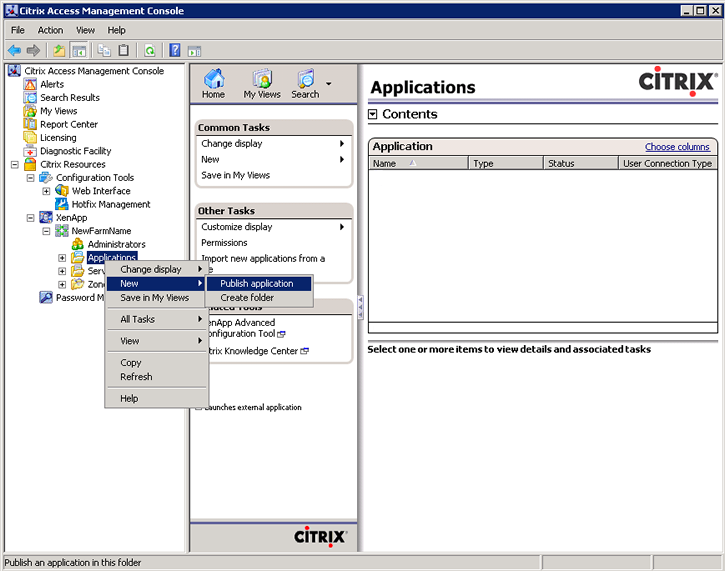Viewport: 725px width, 571px height.
Task: Select the Diagnostic Facility tree icon
Action: click(30, 151)
